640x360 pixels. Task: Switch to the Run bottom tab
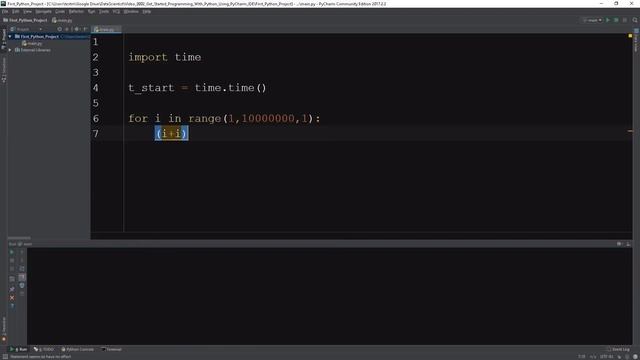(x=19, y=349)
